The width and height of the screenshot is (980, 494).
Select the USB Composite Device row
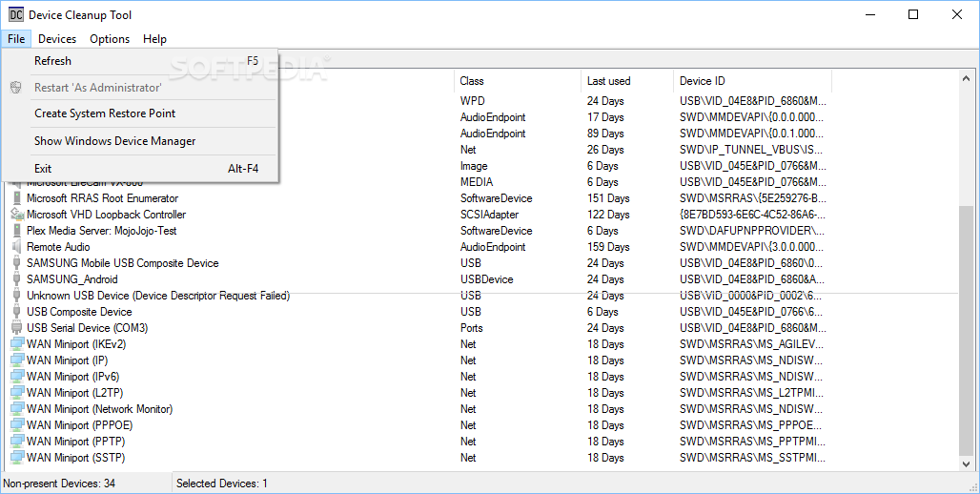click(79, 312)
